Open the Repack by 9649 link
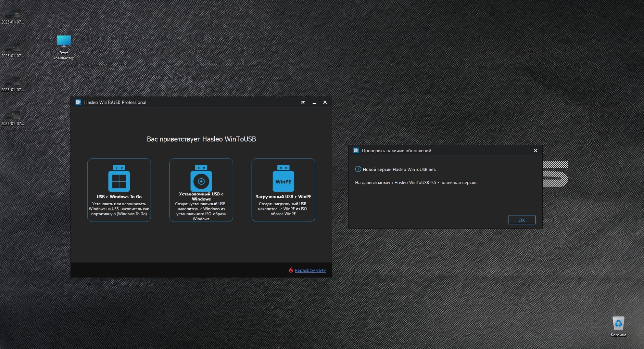Viewport: 644px width, 349px height. (310, 270)
